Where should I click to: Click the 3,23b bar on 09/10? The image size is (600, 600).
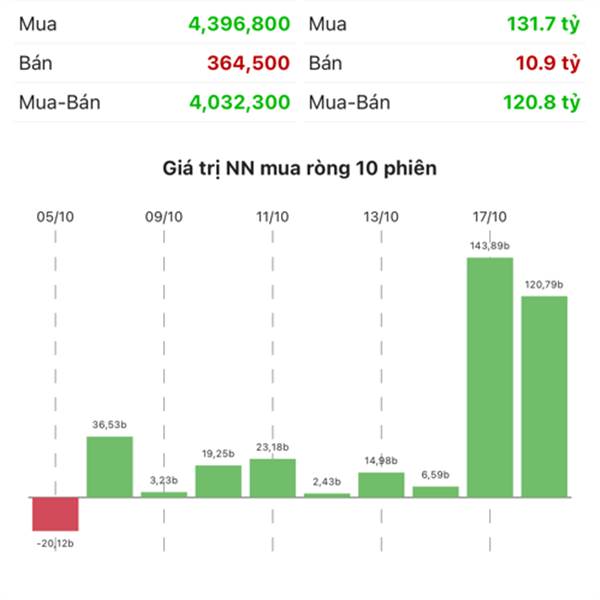(x=164, y=494)
